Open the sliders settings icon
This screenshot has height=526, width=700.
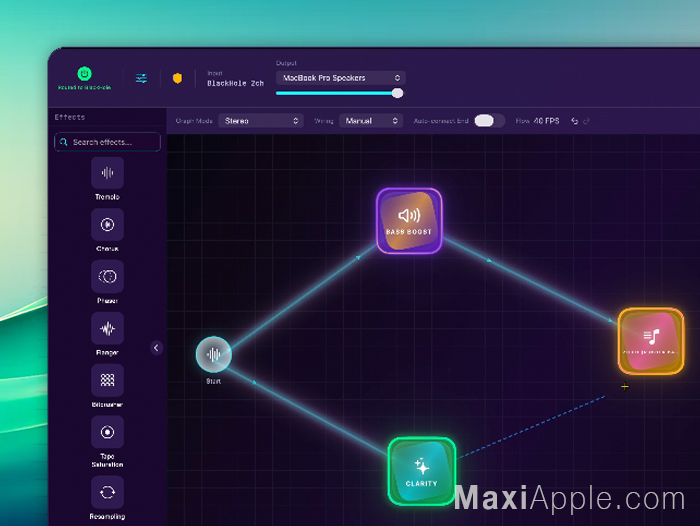coord(141,79)
